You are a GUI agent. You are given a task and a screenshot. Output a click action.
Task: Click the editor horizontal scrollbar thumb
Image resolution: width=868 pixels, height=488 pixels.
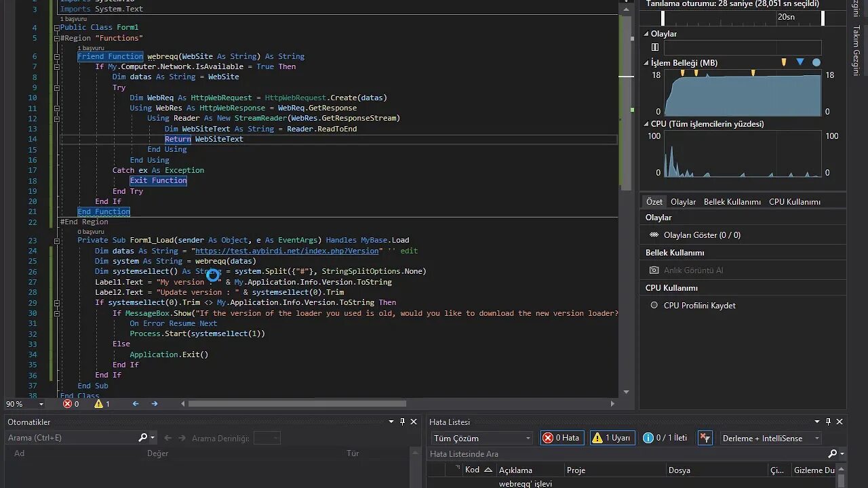click(297, 404)
